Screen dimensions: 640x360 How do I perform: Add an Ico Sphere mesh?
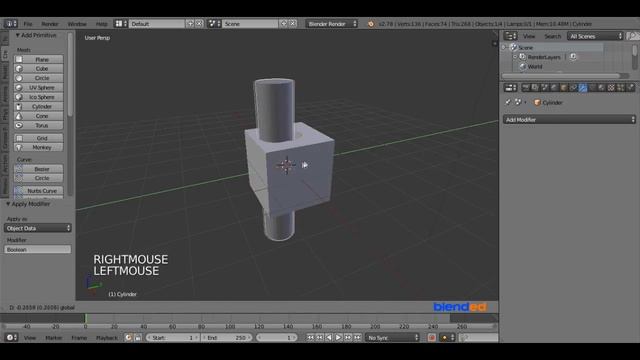tap(38, 97)
